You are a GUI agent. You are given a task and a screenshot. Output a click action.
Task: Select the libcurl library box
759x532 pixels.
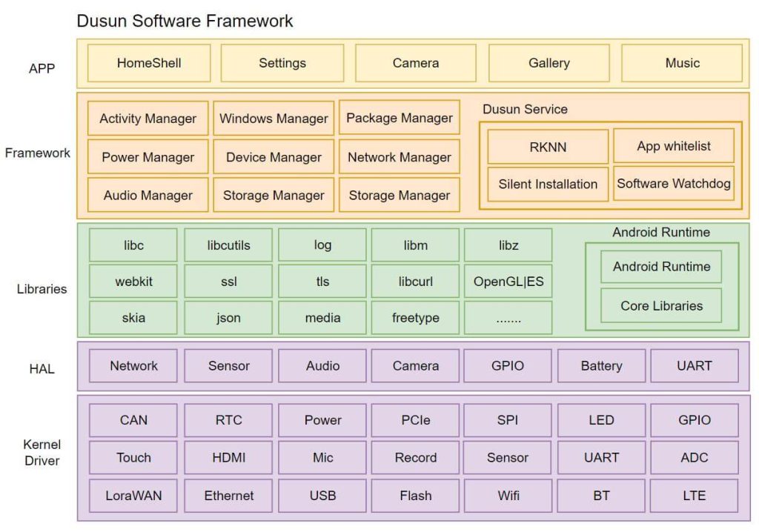[x=415, y=282]
